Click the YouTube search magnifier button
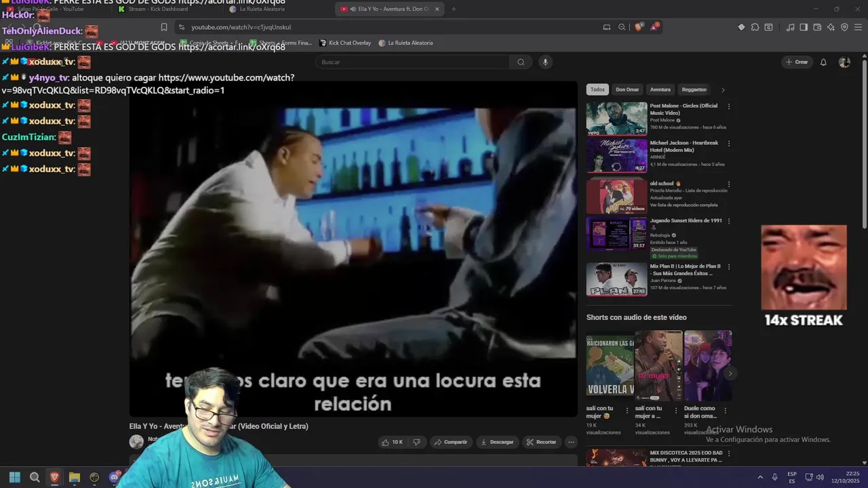This screenshot has height=488, width=868. (521, 62)
